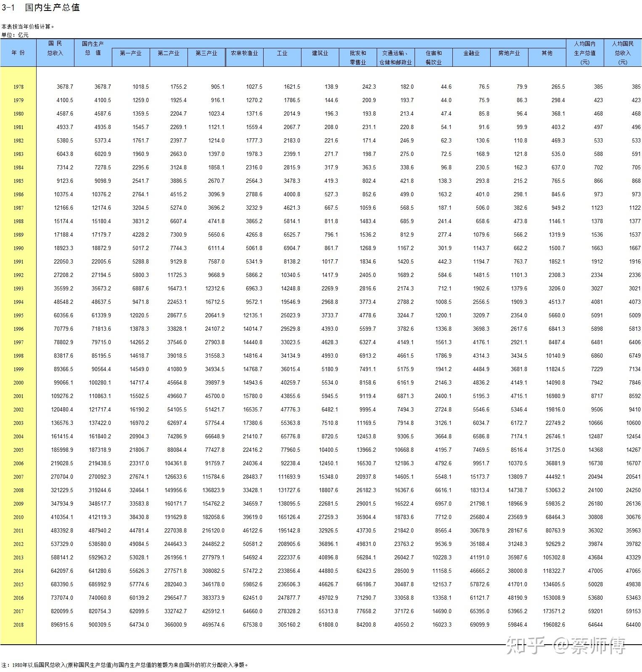This screenshot has height=672, width=642.
Task: Click 1978 construction value 138.9
Action: tap(331, 87)
